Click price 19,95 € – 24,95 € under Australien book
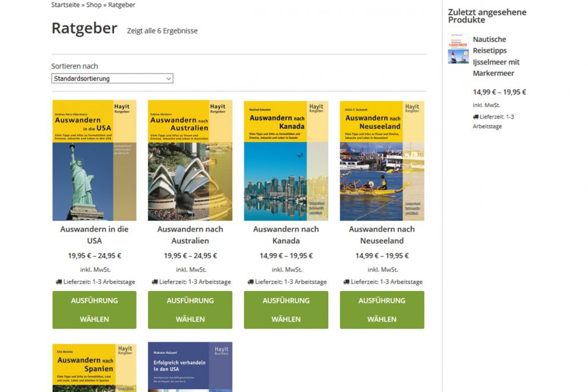588x392 pixels. click(x=190, y=256)
